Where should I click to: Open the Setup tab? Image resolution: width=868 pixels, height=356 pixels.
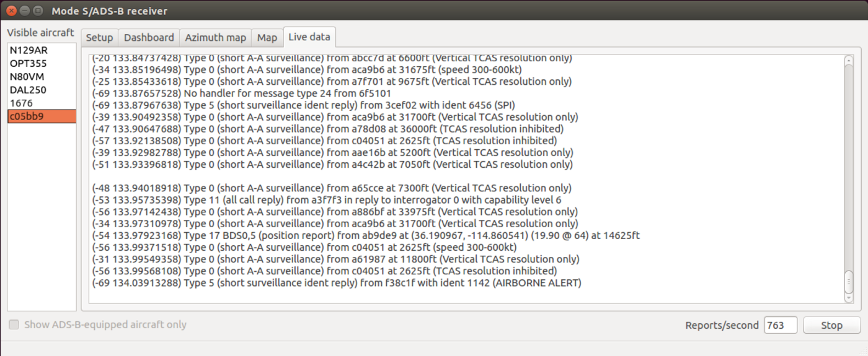click(x=99, y=37)
